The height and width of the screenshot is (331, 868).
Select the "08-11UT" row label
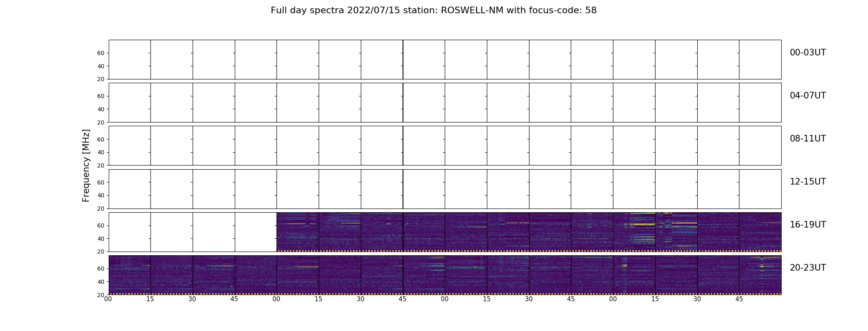808,139
